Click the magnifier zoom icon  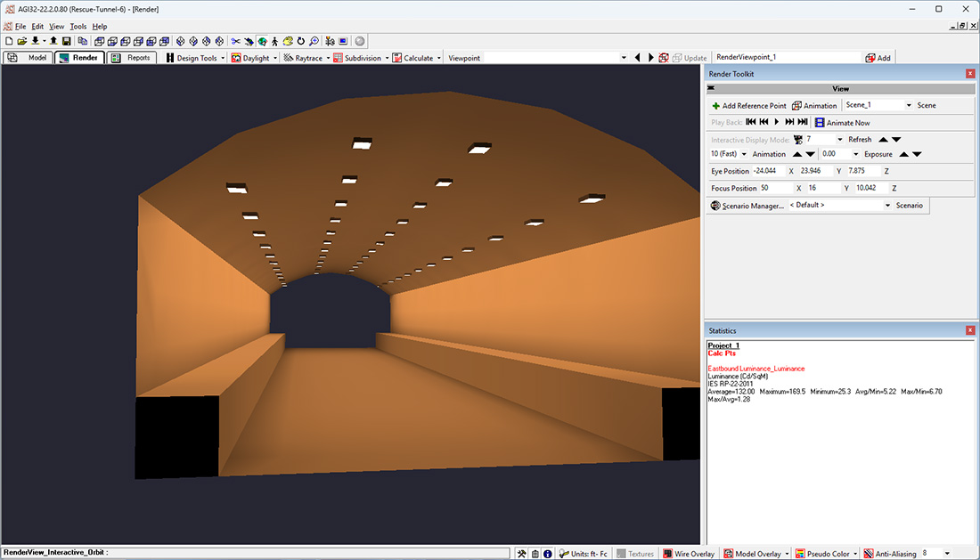point(314,41)
